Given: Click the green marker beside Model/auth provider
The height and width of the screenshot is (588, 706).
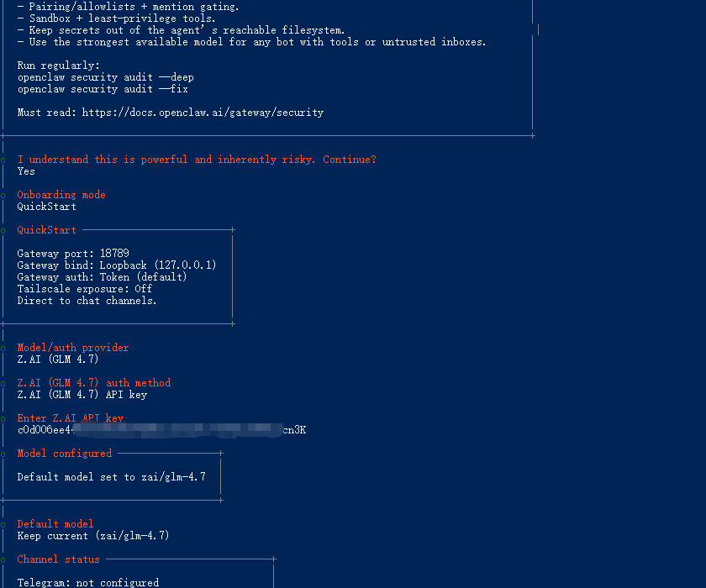Looking at the screenshot, I should [x=3, y=349].
